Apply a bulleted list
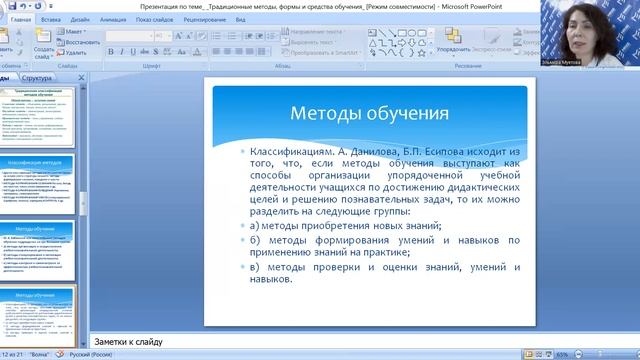The image size is (640, 360). pyautogui.click(x=217, y=36)
